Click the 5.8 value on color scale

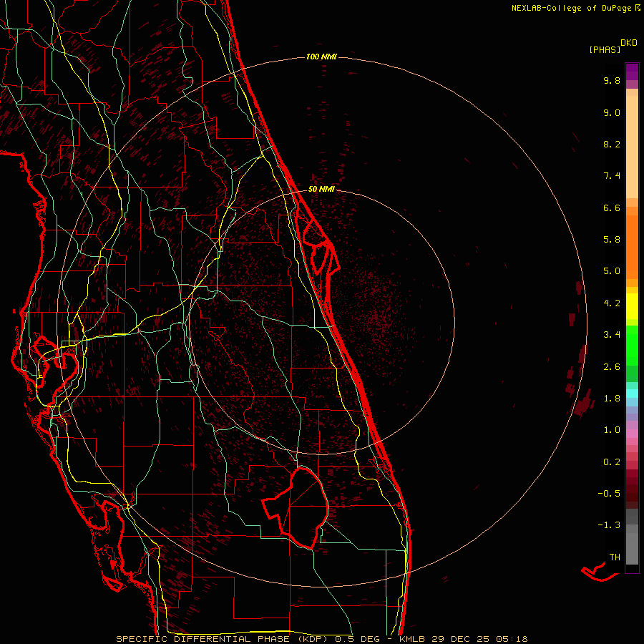(612, 240)
